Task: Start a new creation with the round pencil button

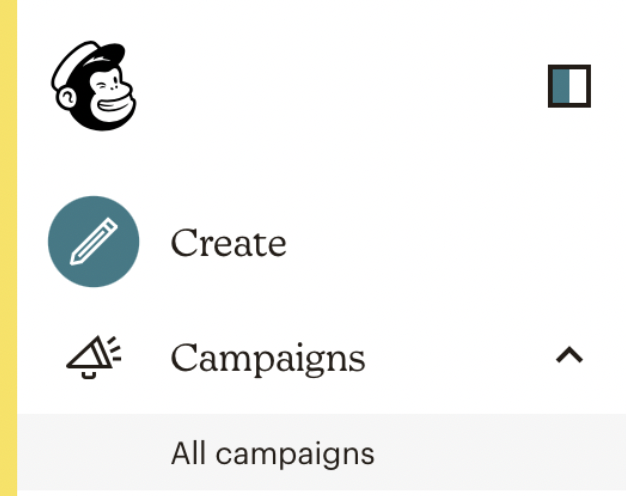Action: 93,242
